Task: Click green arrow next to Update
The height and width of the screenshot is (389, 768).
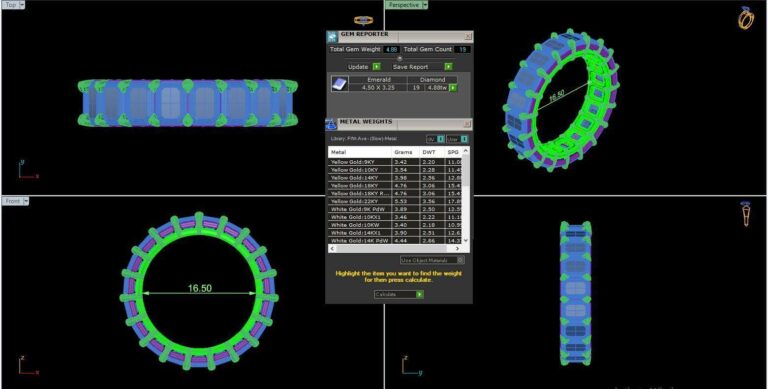Action: pos(376,67)
